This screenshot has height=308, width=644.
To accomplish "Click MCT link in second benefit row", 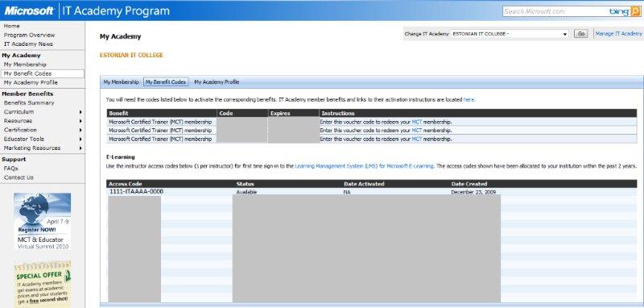I will [x=416, y=131].
